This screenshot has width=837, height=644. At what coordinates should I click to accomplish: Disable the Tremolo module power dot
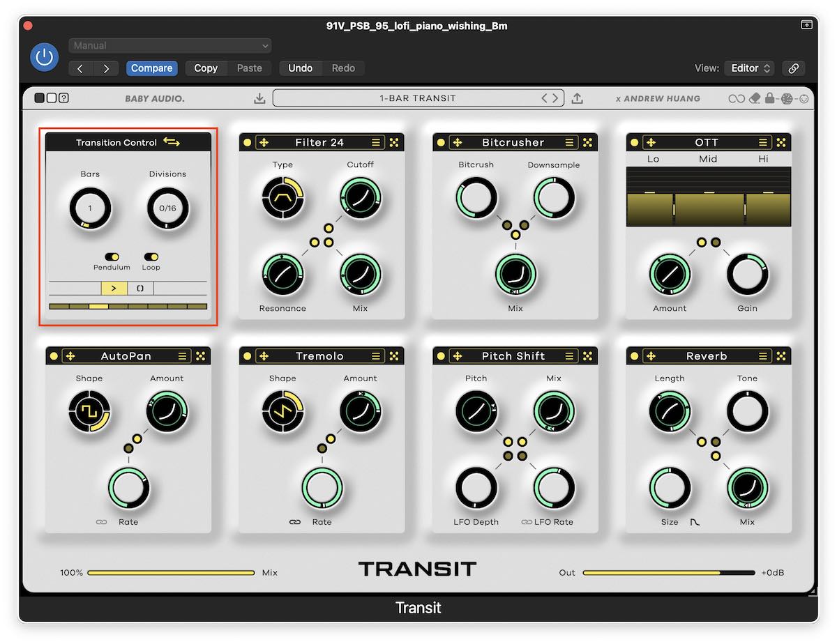point(247,356)
